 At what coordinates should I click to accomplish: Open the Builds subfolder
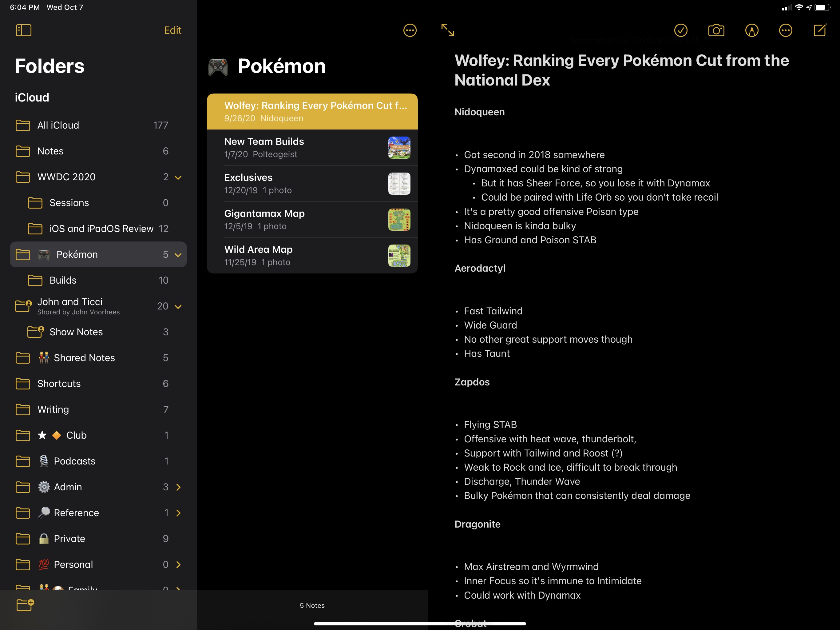coord(98,281)
